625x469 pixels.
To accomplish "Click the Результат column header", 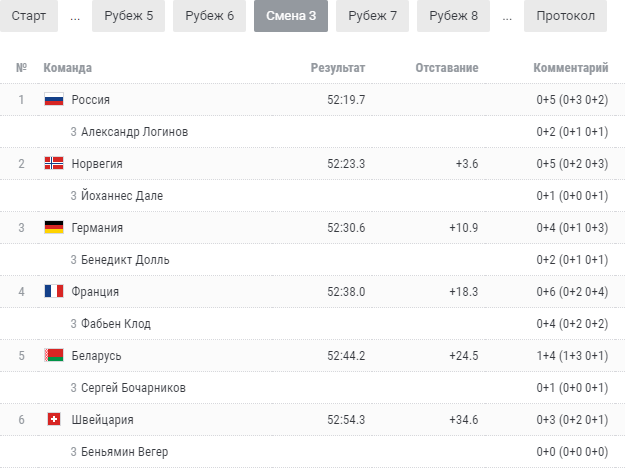I will tap(338, 68).
